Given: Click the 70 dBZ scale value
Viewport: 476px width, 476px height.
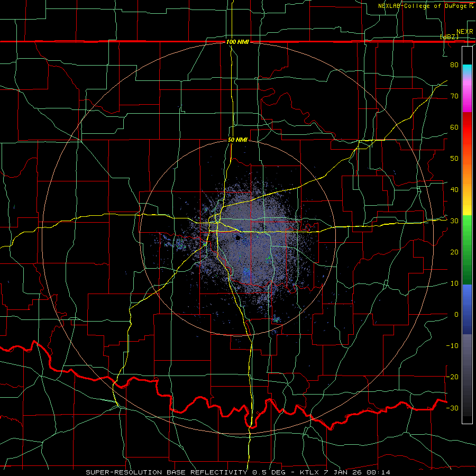Looking at the screenshot, I should coord(454,96).
